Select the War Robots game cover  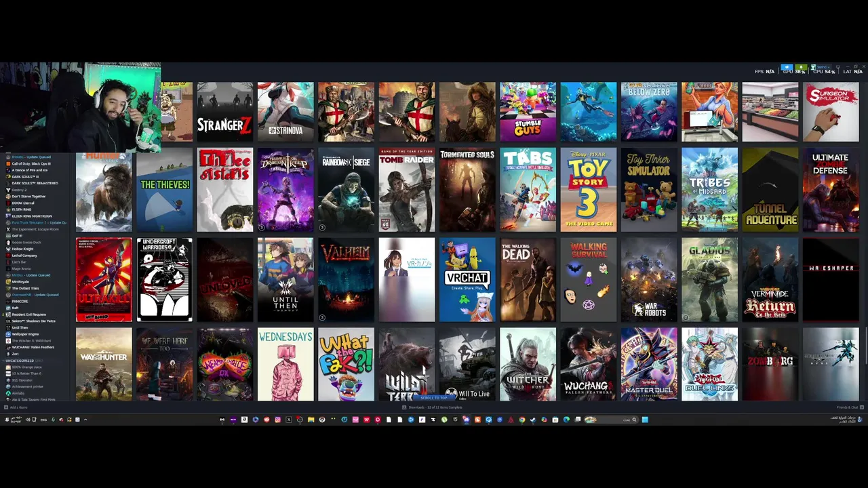[649, 279]
